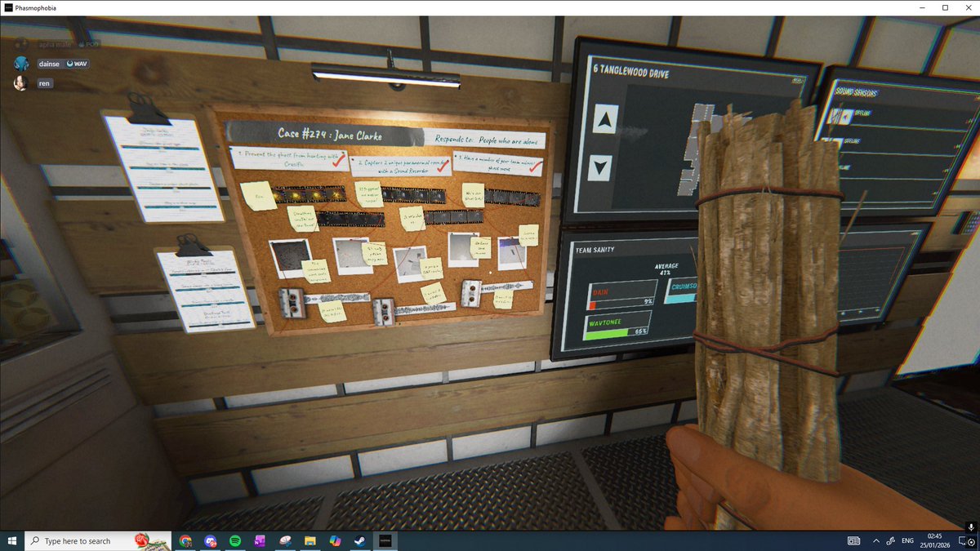Image resolution: width=980 pixels, height=551 pixels.
Task: Click the polaroid with purple-tinted top edge
Action: tap(512, 253)
